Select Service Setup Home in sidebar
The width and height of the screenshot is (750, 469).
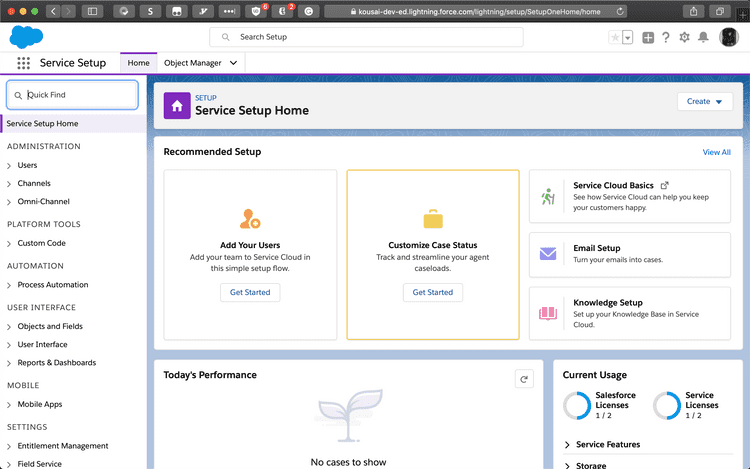coord(42,124)
